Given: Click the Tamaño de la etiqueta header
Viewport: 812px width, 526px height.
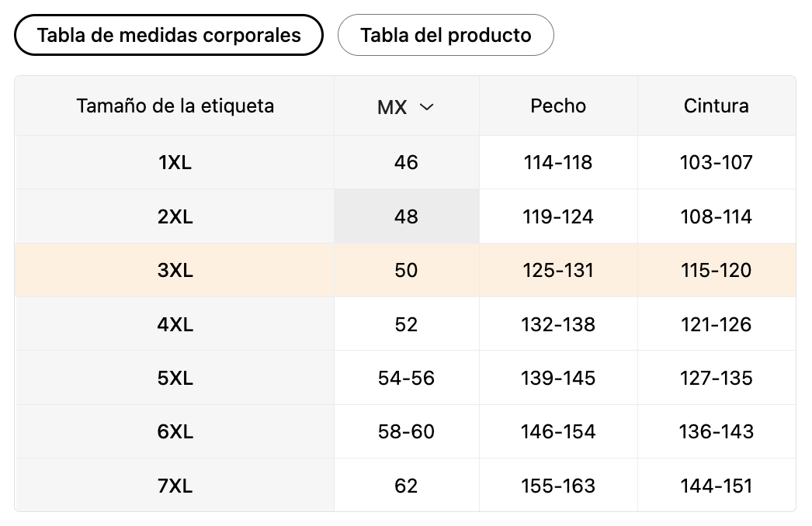Looking at the screenshot, I should pyautogui.click(x=175, y=106).
